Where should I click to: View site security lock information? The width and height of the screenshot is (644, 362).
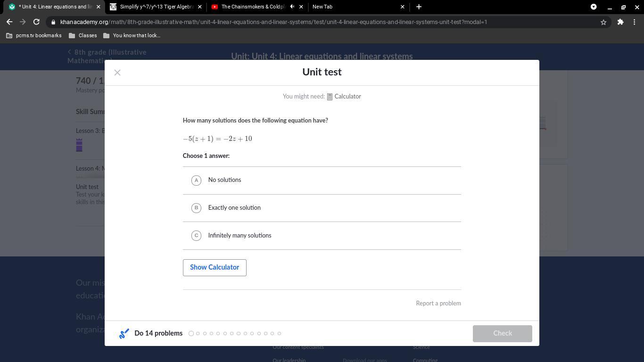tap(54, 22)
